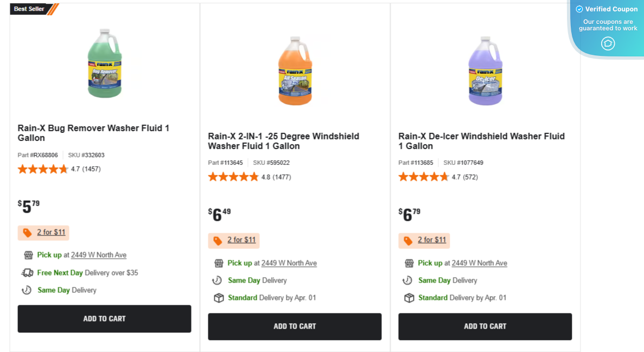Click Same Day clock icon under 2-IN-1 fluid

[217, 280]
